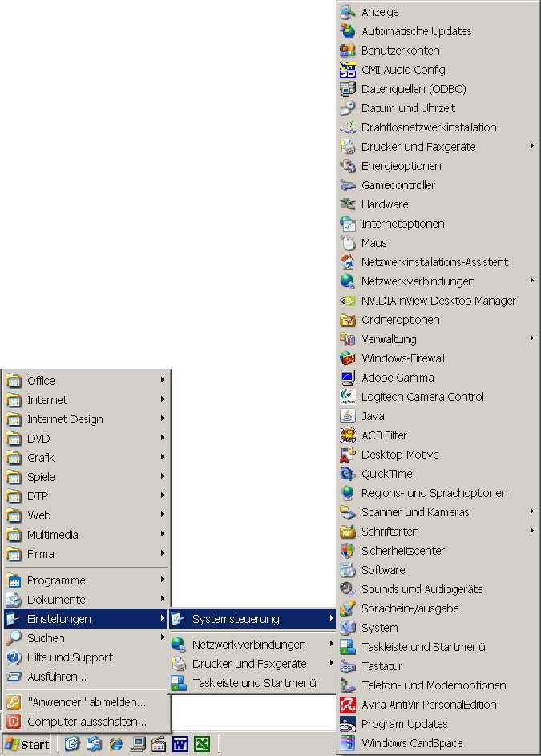This screenshot has height=756, width=541.
Task: Click the Start button
Action: click(27, 745)
